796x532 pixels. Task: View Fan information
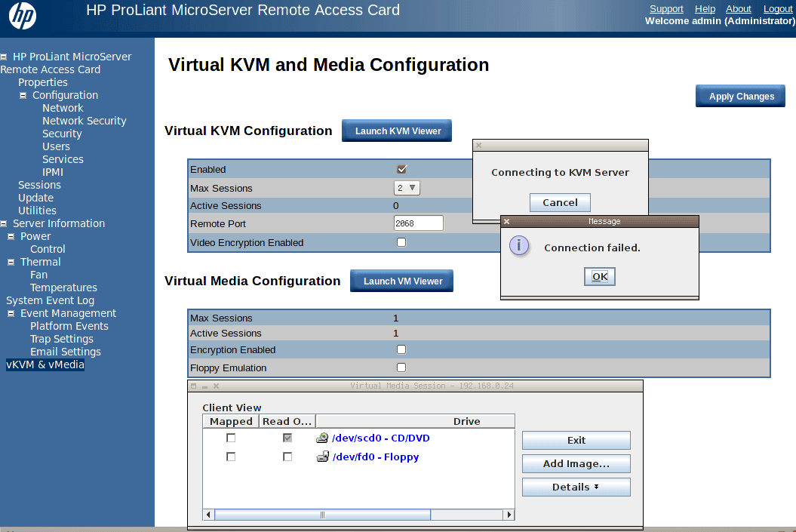pyautogui.click(x=39, y=275)
